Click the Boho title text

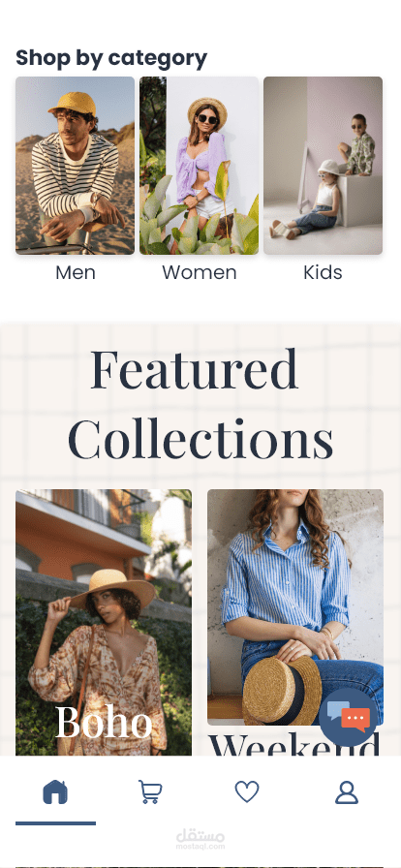tap(104, 722)
